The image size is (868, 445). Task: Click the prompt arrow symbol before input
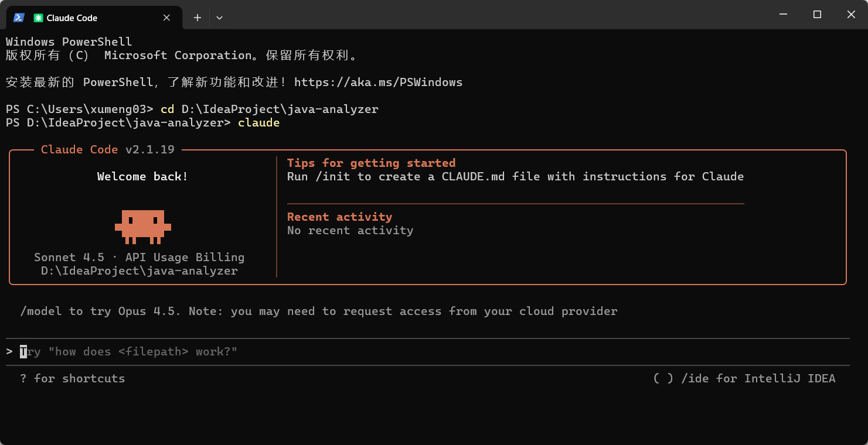click(9, 352)
